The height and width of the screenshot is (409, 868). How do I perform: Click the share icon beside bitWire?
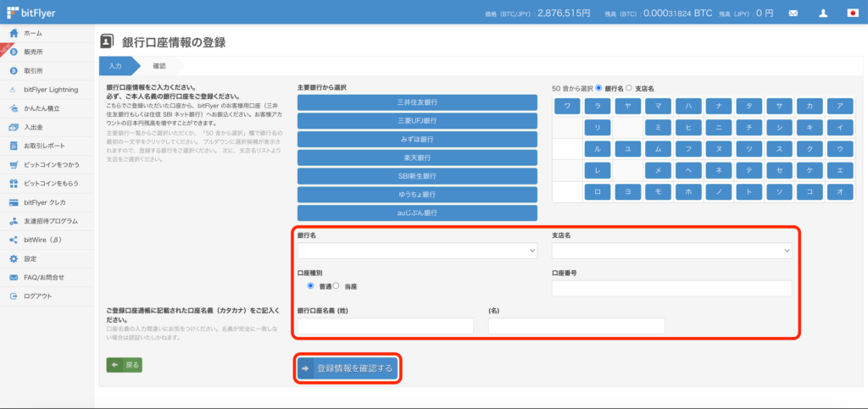click(x=14, y=240)
